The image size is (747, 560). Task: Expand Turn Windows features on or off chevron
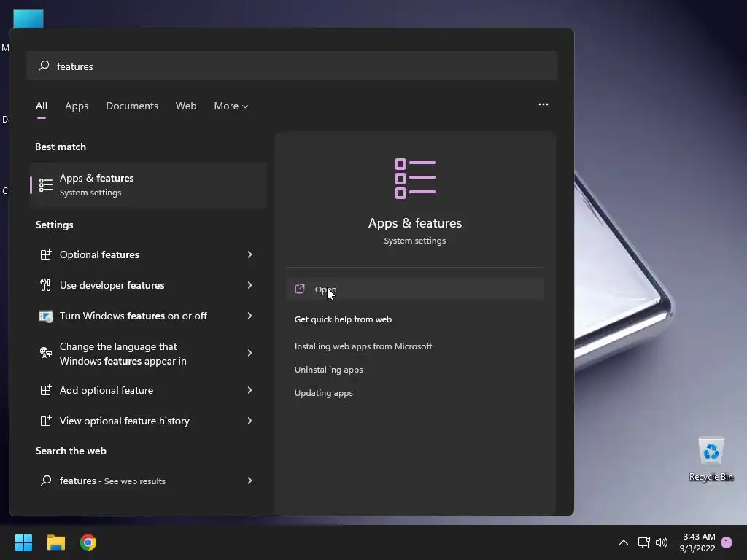pos(249,316)
